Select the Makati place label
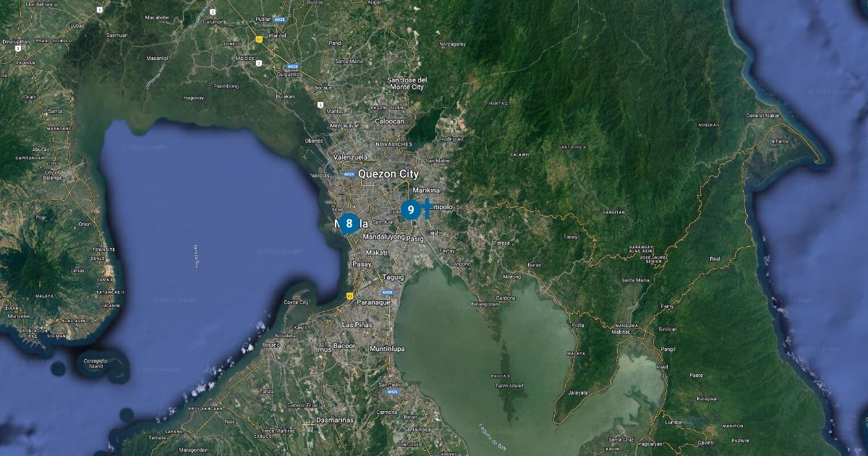Viewport: 868px width, 456px height. (377, 252)
